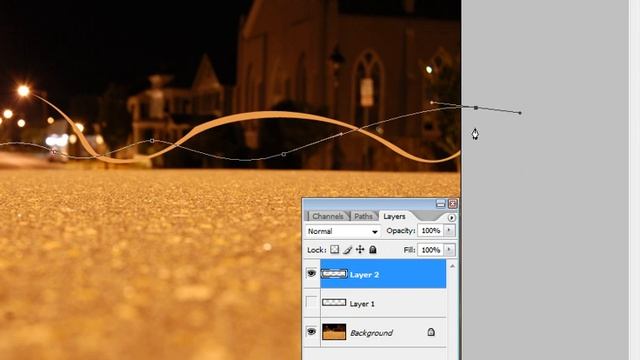Click the Layer 2 name

tap(364, 275)
